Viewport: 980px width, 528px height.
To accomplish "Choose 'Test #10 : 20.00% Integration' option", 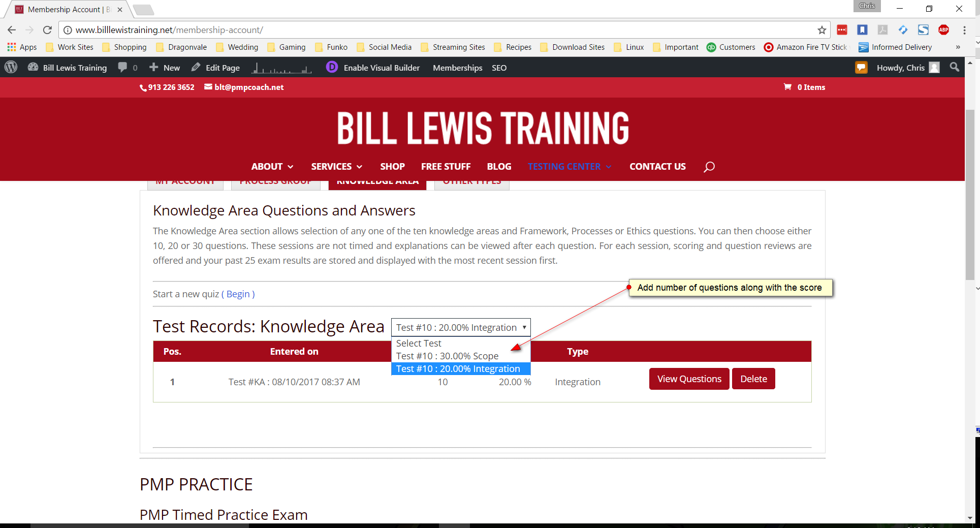I will pyautogui.click(x=461, y=369).
